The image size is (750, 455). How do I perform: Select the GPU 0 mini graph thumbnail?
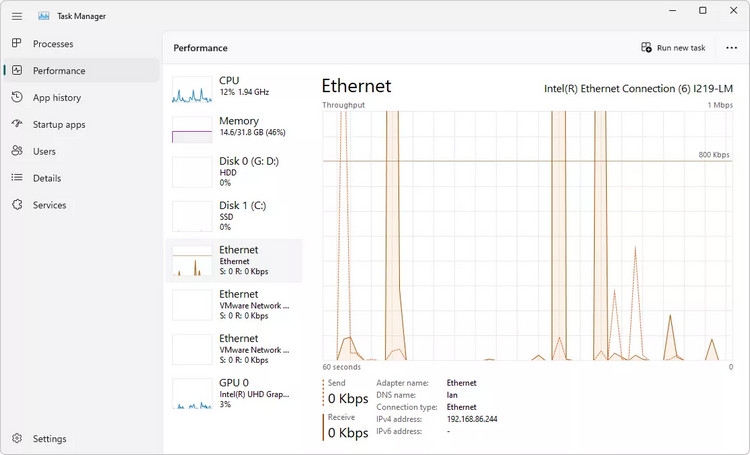192,394
